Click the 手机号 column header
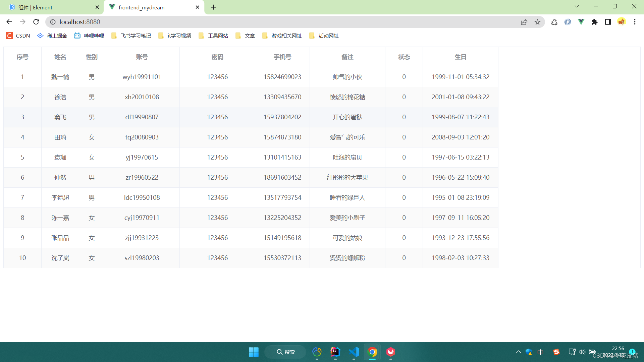 point(282,57)
